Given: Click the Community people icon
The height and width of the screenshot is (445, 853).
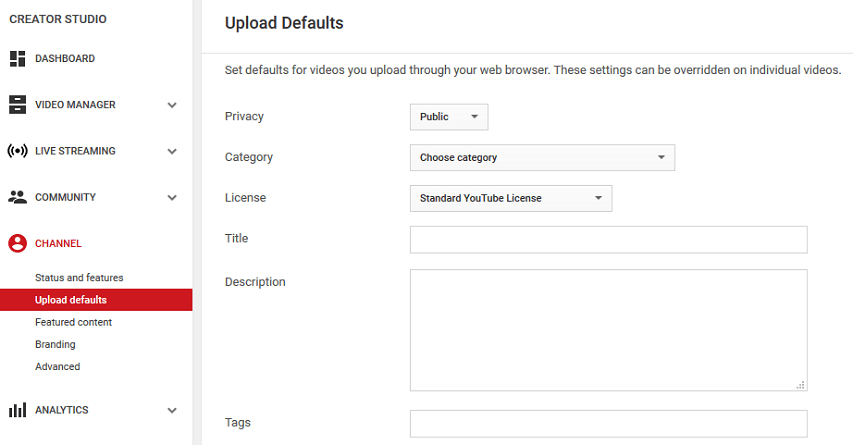Looking at the screenshot, I should point(17,197).
